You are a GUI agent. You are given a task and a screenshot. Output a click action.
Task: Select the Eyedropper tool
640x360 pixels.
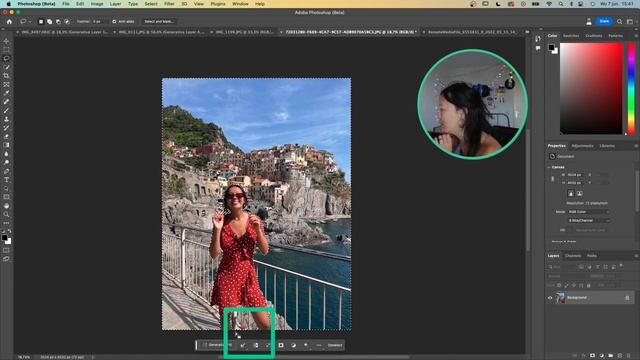6,93
